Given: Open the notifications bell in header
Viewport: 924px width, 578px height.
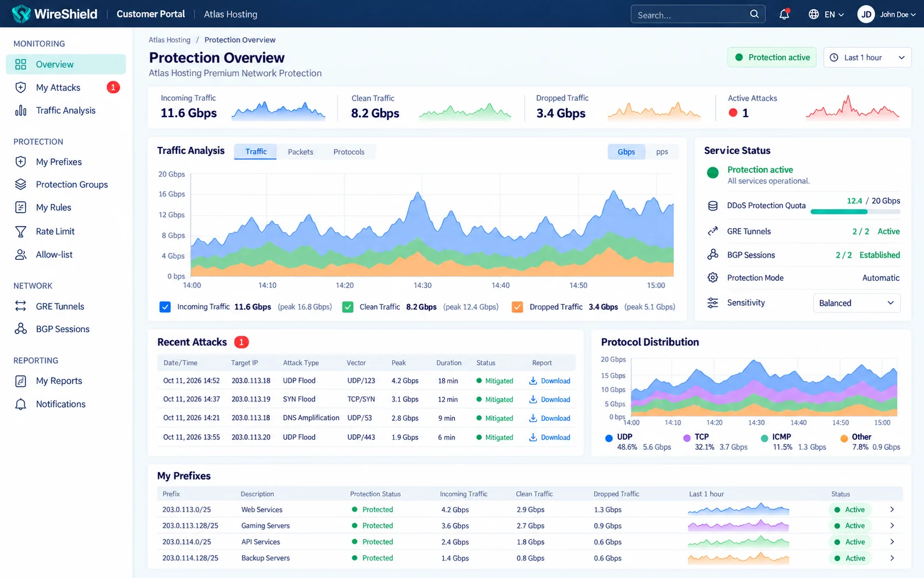Looking at the screenshot, I should 784,14.
